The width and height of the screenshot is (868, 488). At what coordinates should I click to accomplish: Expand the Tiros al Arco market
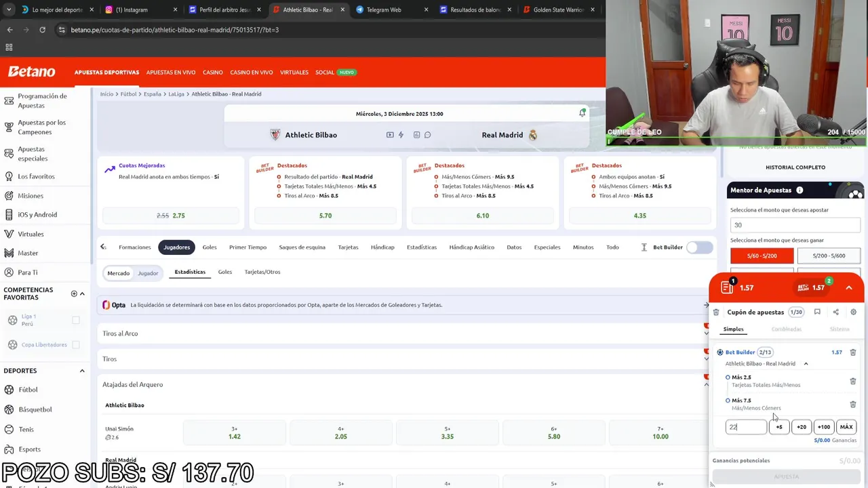pos(706,333)
